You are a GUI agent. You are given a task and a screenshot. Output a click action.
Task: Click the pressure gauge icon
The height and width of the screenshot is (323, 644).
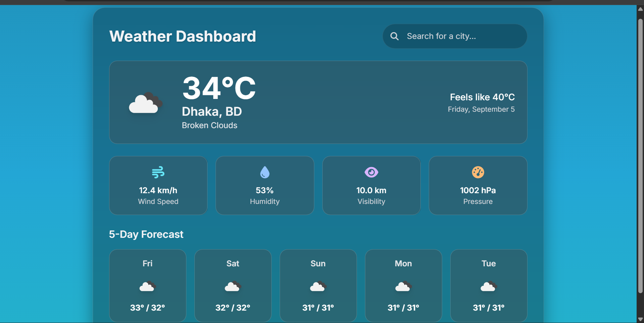(478, 172)
